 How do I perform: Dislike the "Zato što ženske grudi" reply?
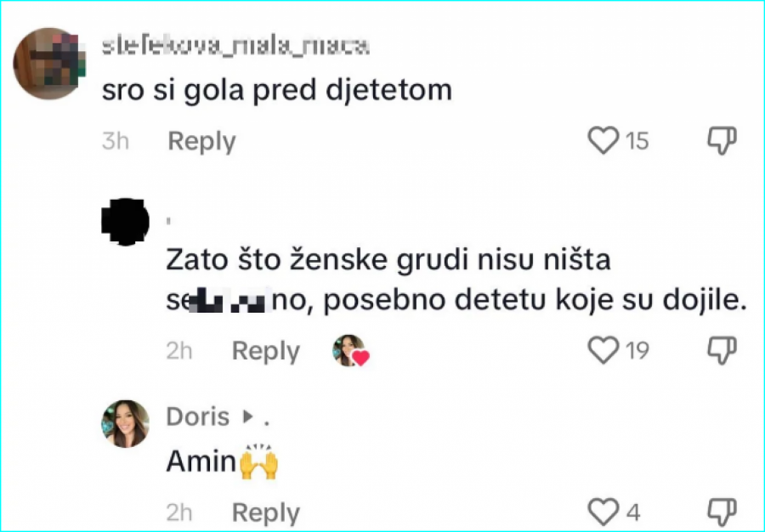[722, 350]
